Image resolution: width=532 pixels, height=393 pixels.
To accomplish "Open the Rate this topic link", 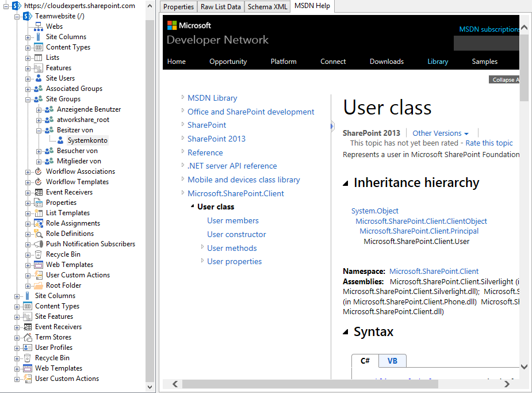I will (489, 143).
